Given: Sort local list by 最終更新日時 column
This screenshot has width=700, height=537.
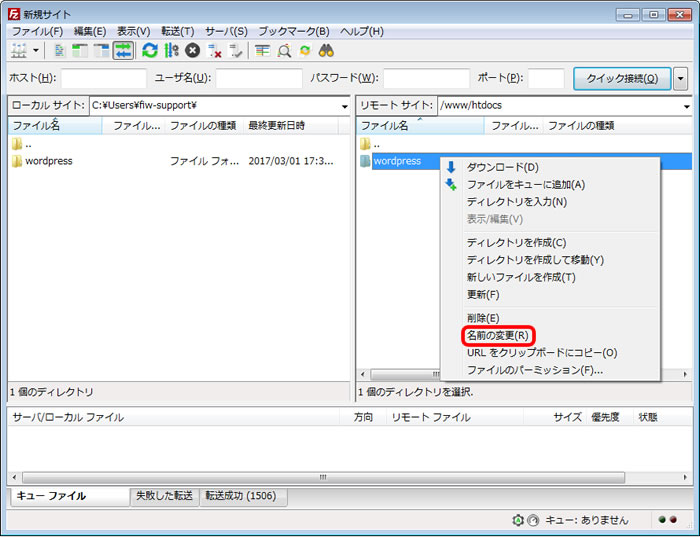Looking at the screenshot, I should tap(291, 125).
